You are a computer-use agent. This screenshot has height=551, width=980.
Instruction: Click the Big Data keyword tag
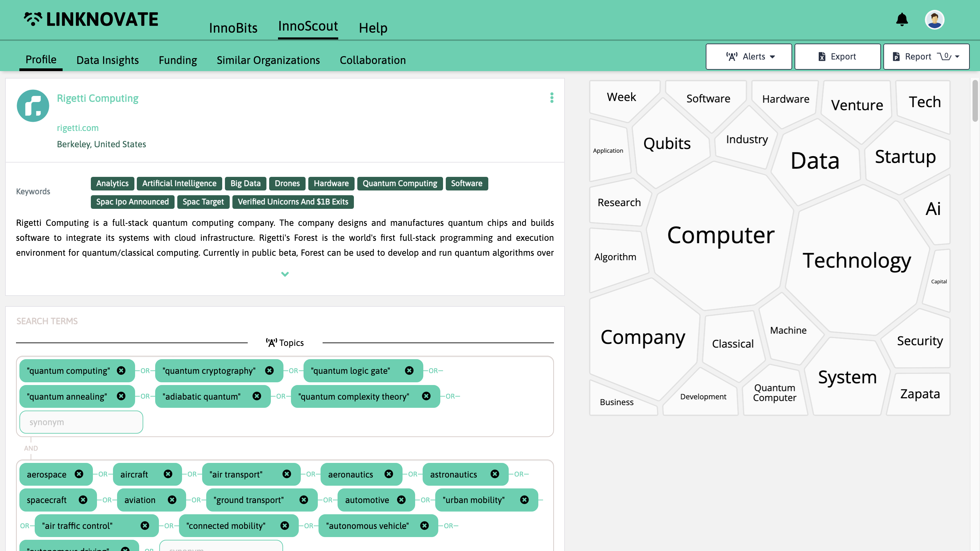tap(245, 183)
